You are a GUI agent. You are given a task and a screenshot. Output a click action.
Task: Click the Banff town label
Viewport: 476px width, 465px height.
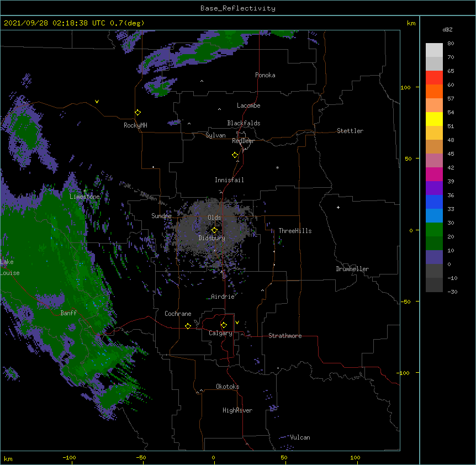coord(68,313)
